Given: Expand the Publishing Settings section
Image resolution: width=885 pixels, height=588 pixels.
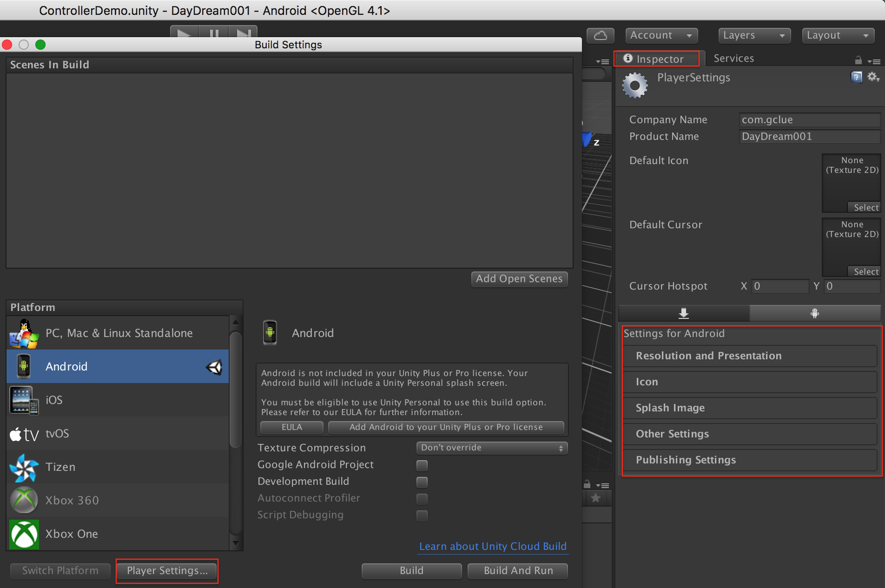Looking at the screenshot, I should click(x=750, y=460).
